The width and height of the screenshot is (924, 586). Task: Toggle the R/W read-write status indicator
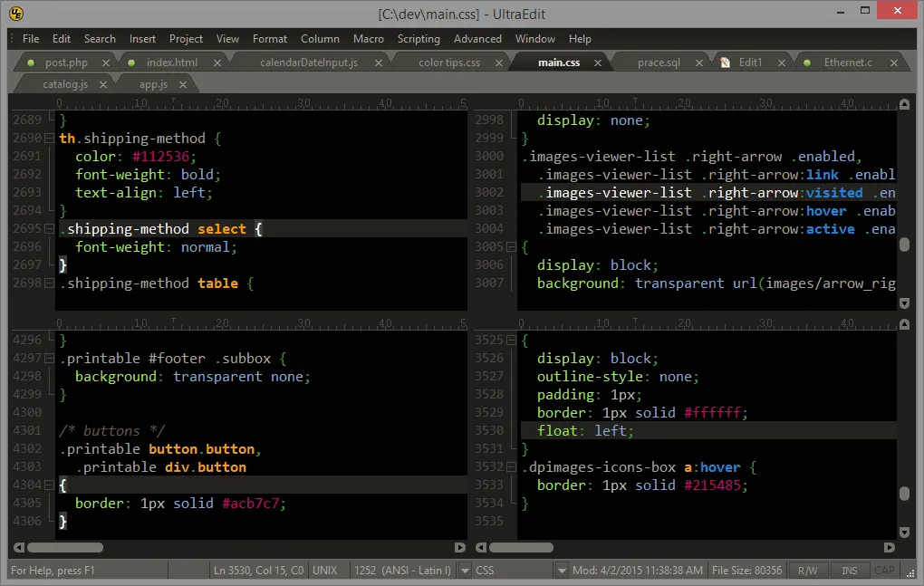point(806,571)
